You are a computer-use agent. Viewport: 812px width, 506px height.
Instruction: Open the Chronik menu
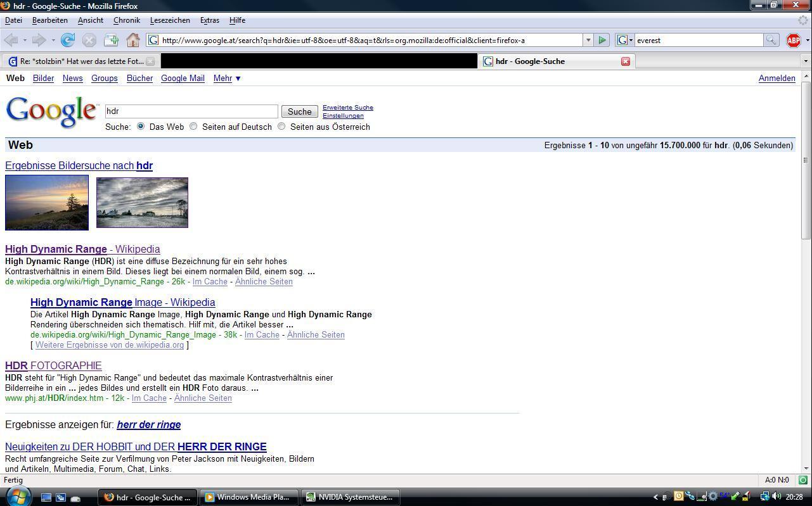tap(126, 20)
